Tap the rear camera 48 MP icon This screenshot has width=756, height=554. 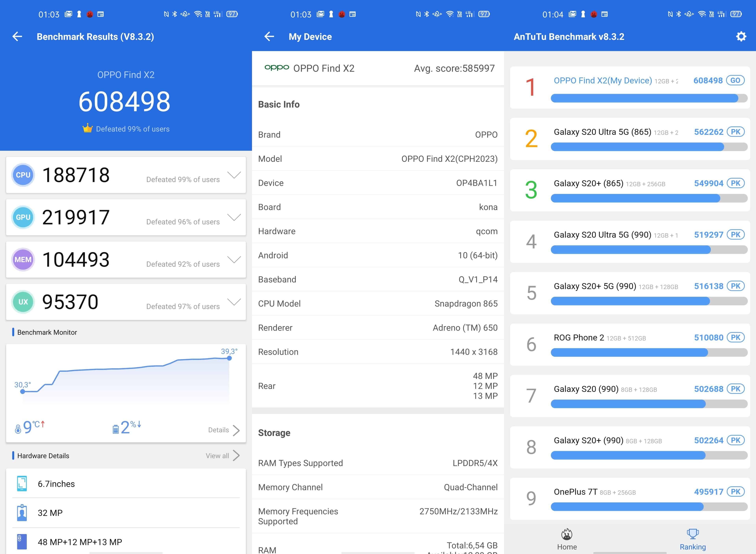(22, 542)
